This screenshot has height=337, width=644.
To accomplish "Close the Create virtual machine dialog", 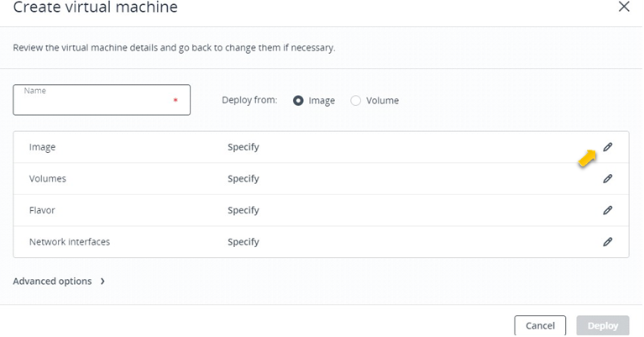I will 624,7.
